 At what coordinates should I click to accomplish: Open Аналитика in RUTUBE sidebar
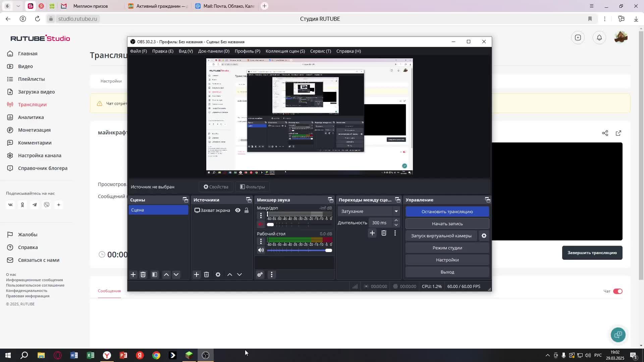point(31,117)
